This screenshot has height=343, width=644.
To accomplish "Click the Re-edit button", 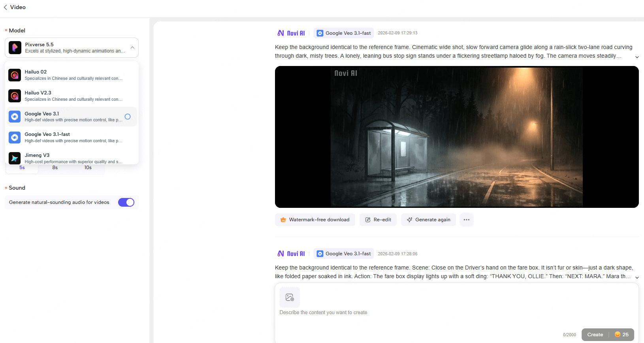I will 378,220.
